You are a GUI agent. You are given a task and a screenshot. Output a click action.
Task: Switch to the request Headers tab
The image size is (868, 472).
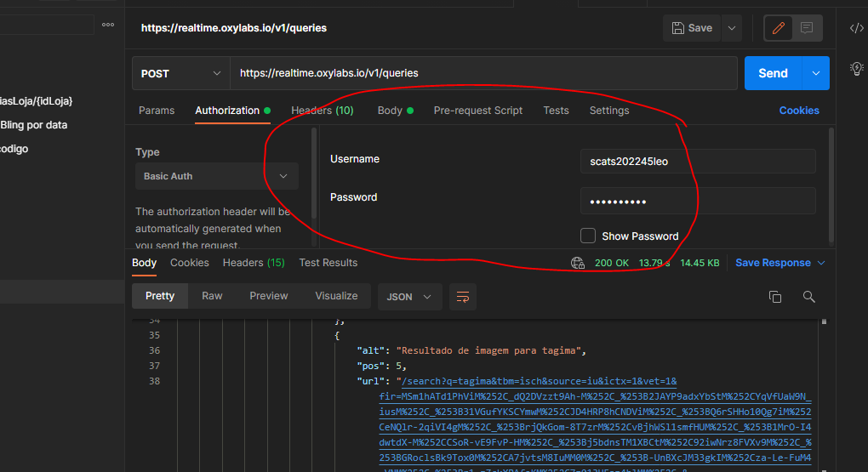point(322,111)
